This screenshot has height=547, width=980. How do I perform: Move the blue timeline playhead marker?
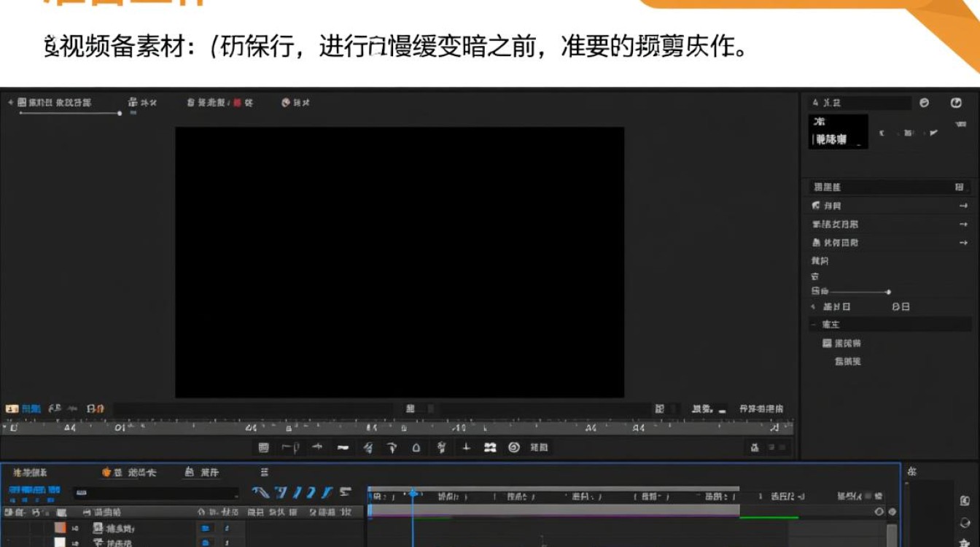(x=413, y=494)
